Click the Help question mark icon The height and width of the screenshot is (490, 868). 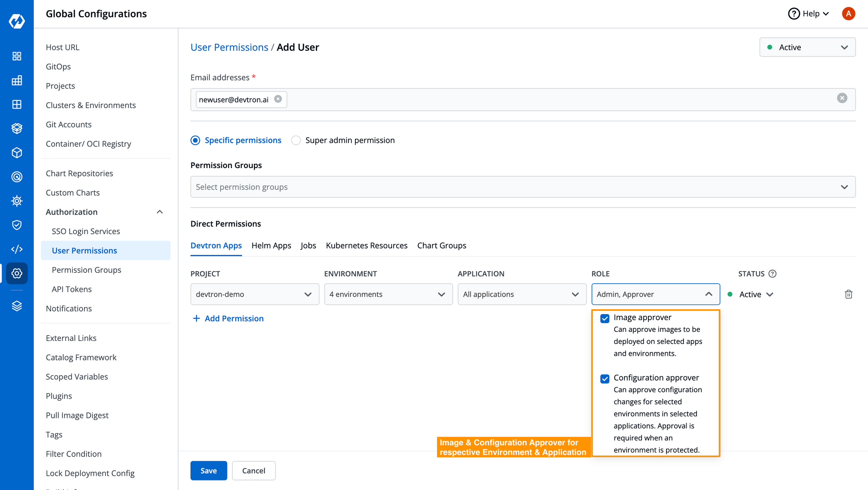coord(794,14)
